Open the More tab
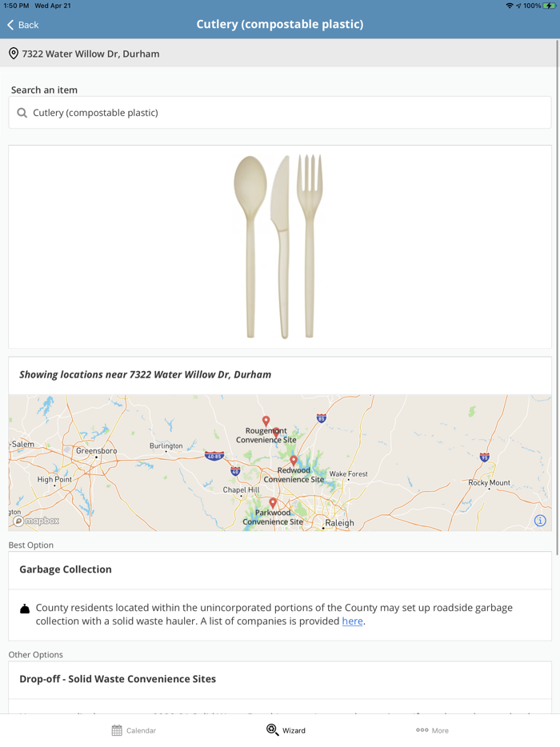 [x=432, y=730]
